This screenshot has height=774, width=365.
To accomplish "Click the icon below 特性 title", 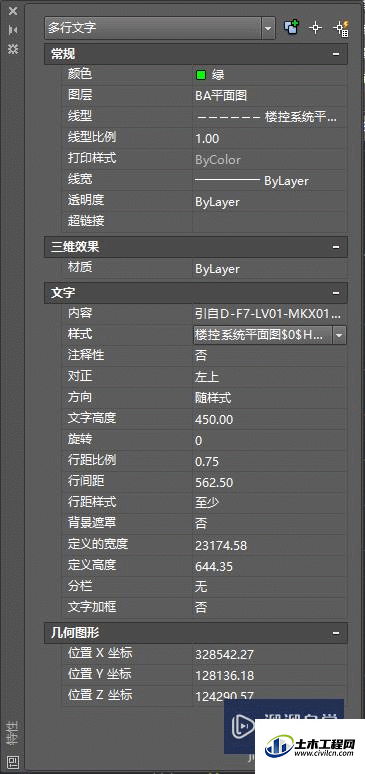I will click(13, 762).
